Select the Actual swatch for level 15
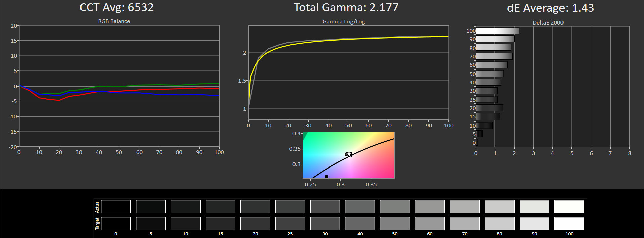This screenshot has height=238, width=644. click(x=220, y=207)
